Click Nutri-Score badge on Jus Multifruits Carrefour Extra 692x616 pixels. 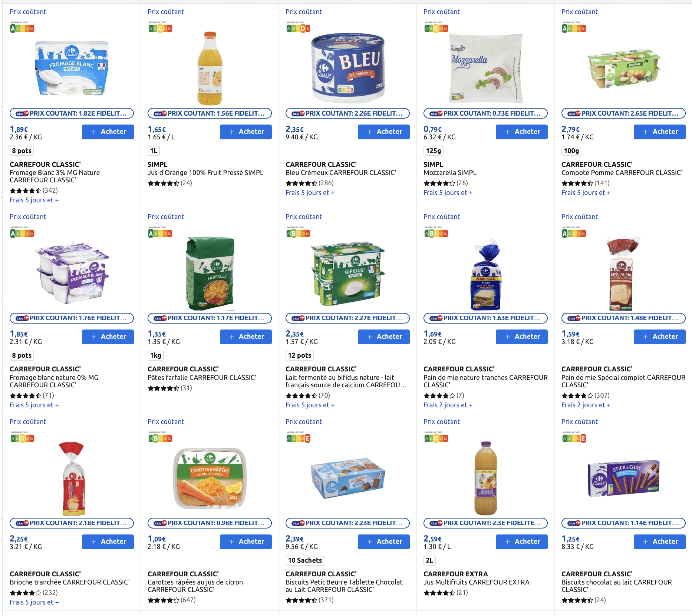point(436,438)
